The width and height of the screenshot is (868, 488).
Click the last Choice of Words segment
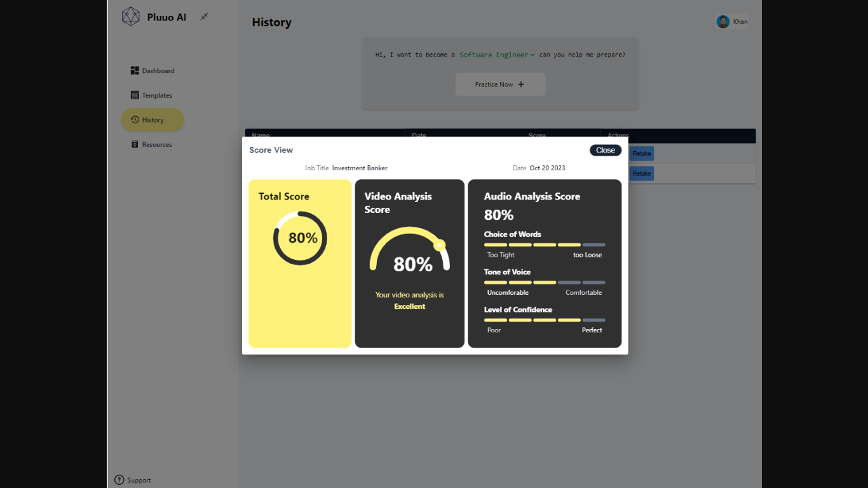click(x=593, y=245)
